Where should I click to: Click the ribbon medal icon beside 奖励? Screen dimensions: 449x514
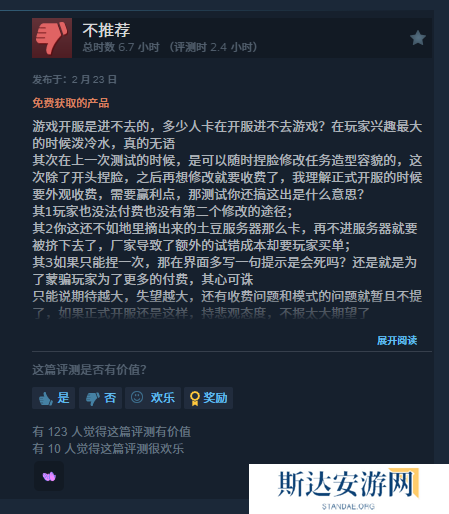click(x=194, y=398)
